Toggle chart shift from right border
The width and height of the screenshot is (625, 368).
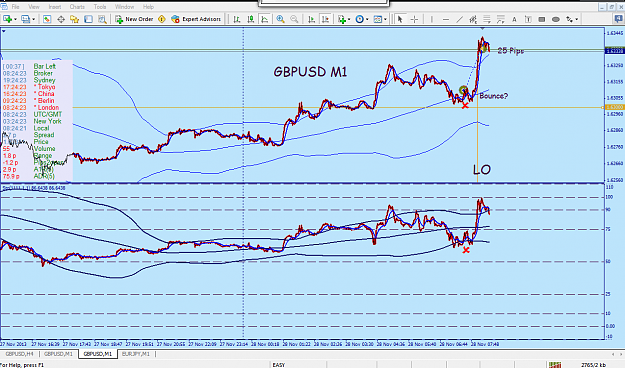[x=325, y=19]
